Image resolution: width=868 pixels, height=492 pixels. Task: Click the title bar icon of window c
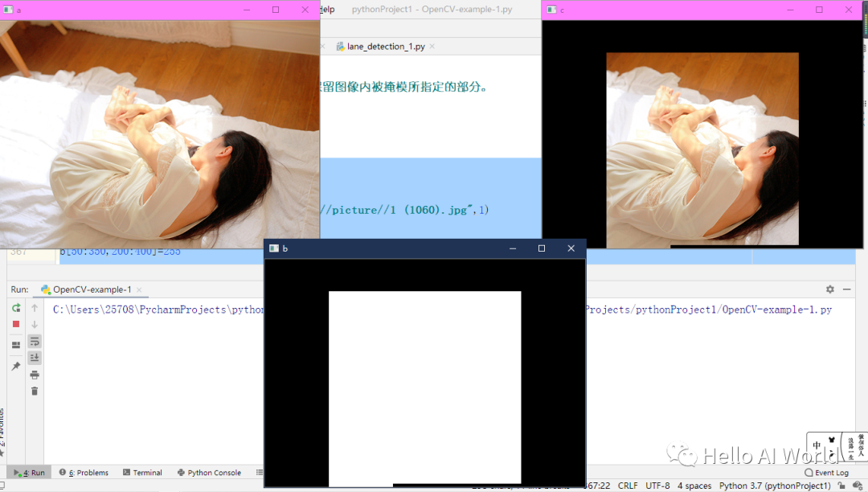pos(551,10)
